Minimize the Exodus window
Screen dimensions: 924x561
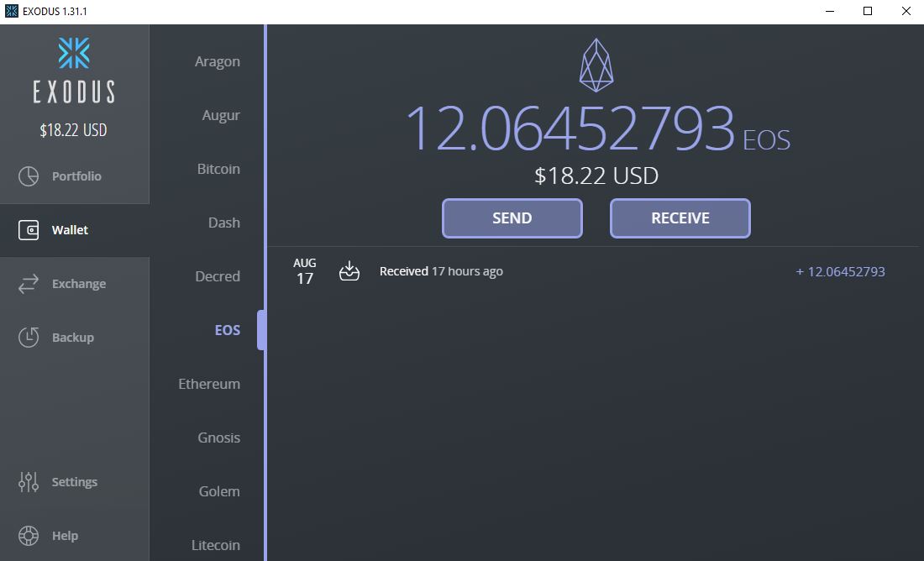830,11
